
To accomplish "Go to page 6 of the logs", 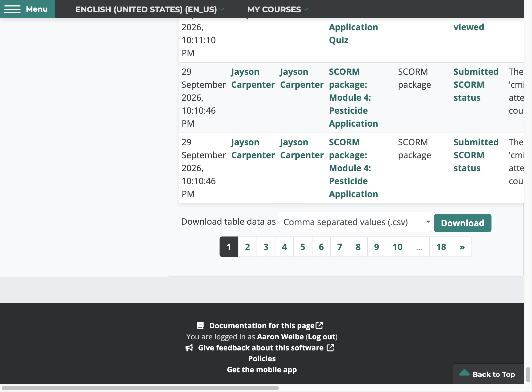I will pos(321,247).
